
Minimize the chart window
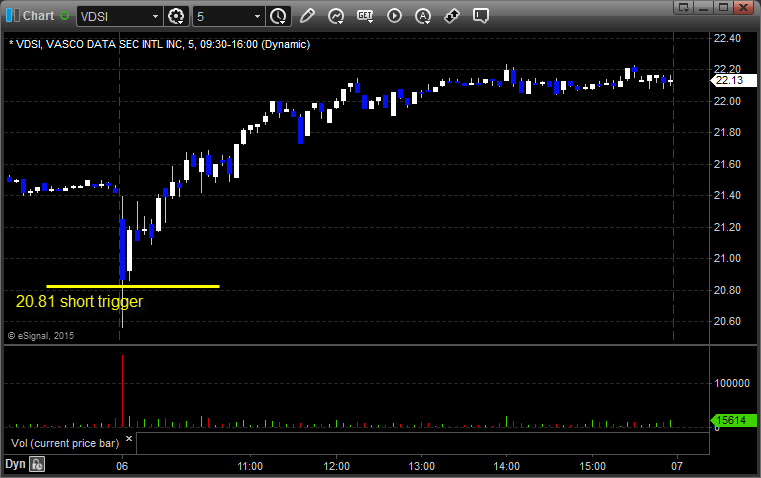pos(704,7)
